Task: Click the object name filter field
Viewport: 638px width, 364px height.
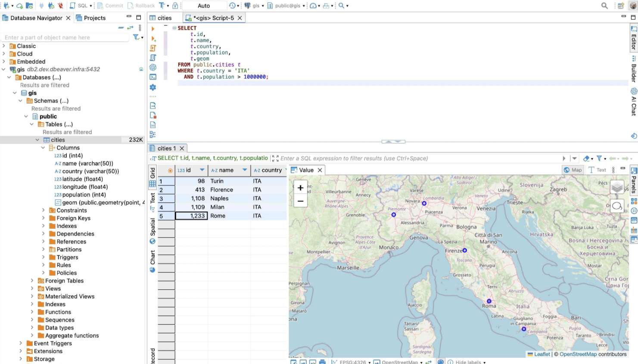Action: coord(65,37)
